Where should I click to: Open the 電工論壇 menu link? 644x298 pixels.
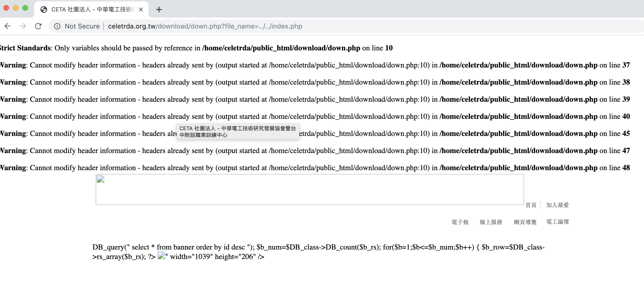pos(558,222)
